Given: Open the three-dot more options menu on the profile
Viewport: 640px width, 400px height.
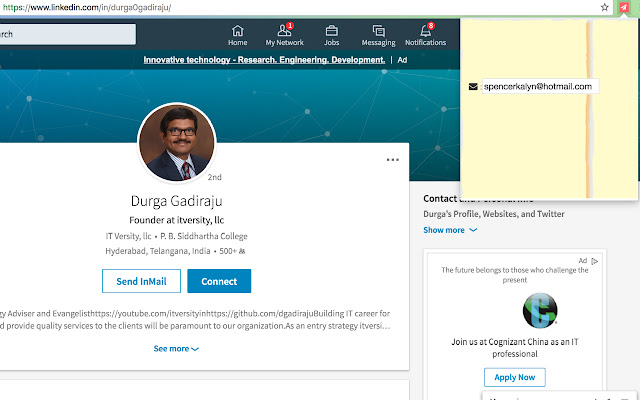Looking at the screenshot, I should click(x=393, y=160).
